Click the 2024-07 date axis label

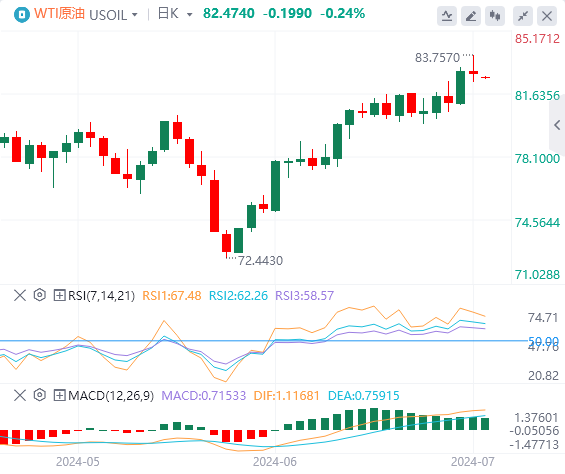click(x=473, y=462)
